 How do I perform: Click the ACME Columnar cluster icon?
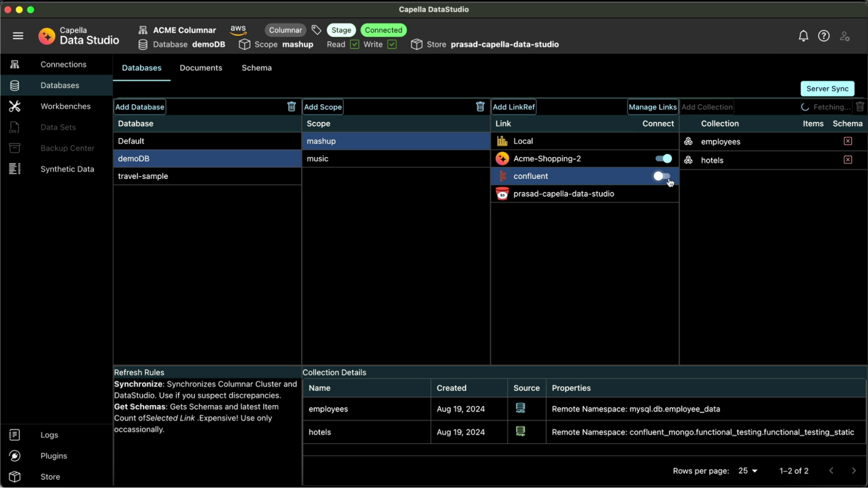tap(143, 30)
